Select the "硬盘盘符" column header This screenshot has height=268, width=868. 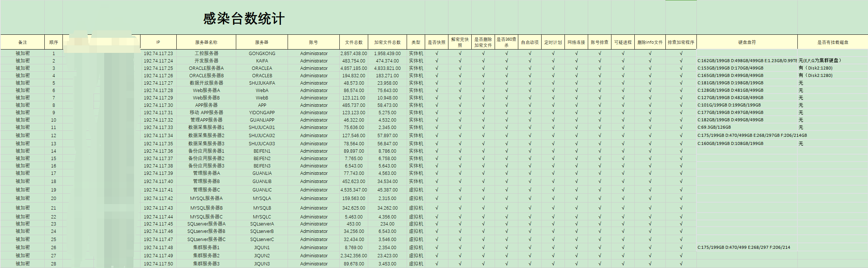747,42
